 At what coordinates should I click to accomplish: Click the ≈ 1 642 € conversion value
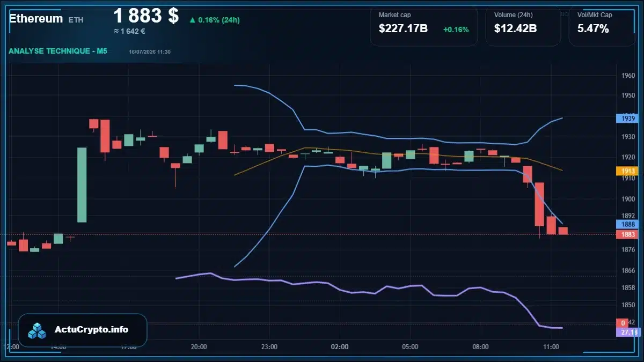pos(129,31)
